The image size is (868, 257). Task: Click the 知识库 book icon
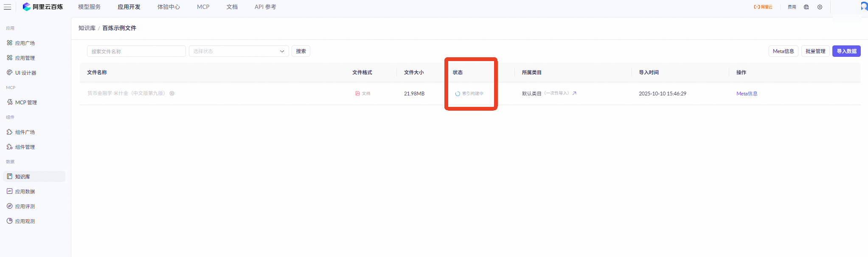coord(9,176)
